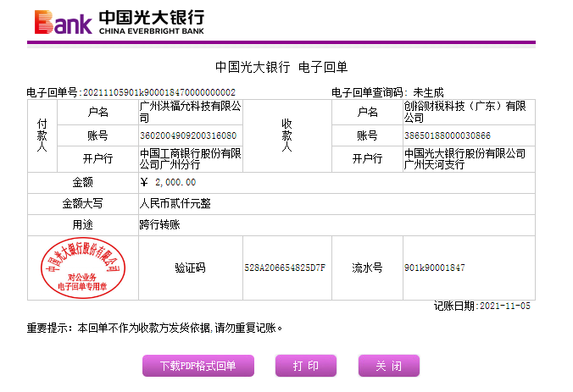The height and width of the screenshot is (392, 573).
Task: Click the 关闭 close button
Action: [389, 366]
